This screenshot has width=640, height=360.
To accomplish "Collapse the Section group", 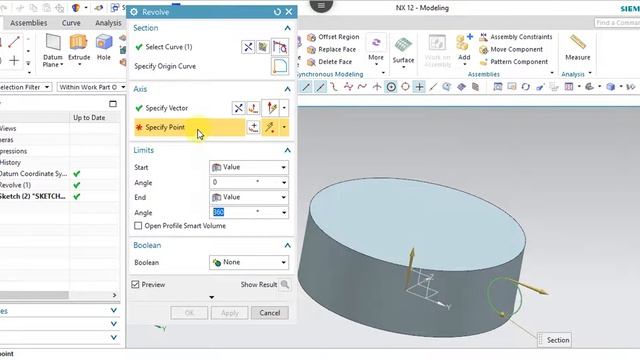I will [287, 28].
